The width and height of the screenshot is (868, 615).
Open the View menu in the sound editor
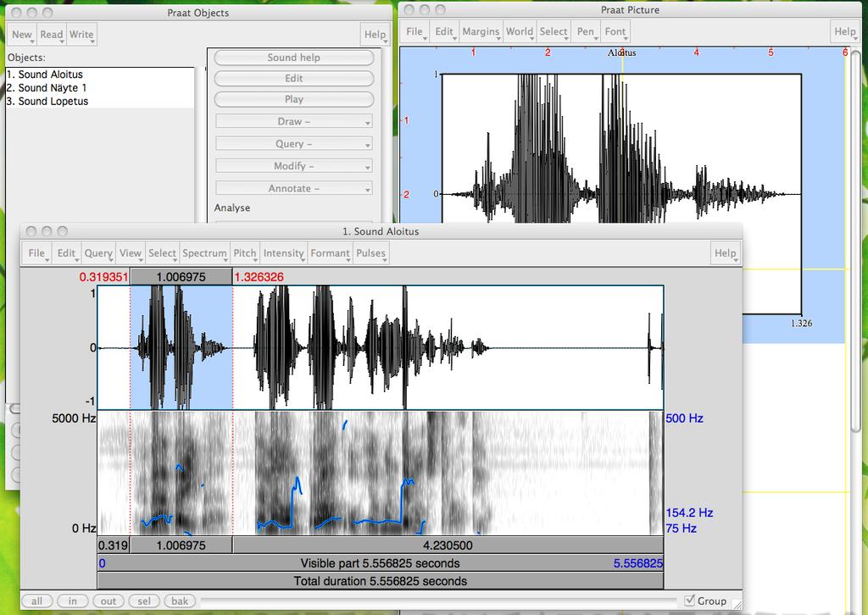click(131, 252)
